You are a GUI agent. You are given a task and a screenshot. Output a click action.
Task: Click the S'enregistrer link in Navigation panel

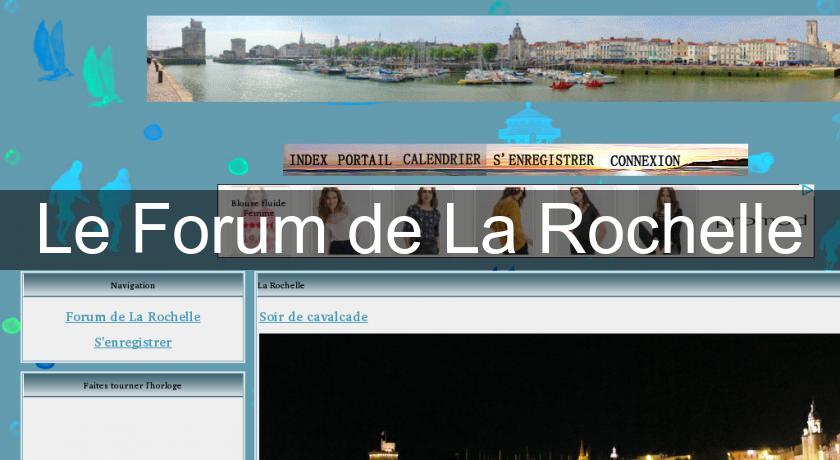(133, 342)
